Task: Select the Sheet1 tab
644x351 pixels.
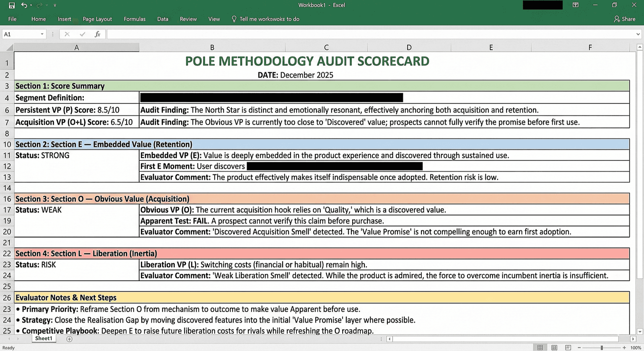Action: pos(43,338)
